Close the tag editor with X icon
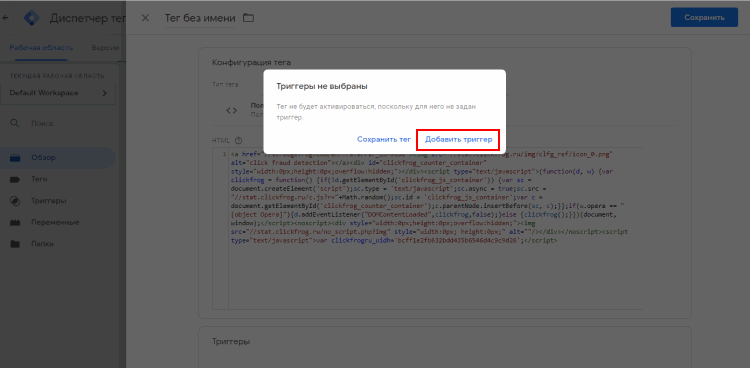The height and width of the screenshot is (368, 750). 145,18
